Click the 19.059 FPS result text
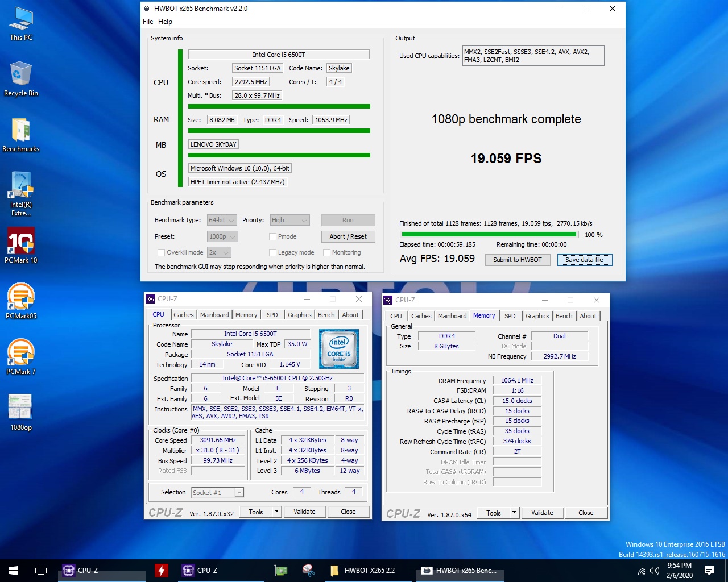 [x=506, y=159]
